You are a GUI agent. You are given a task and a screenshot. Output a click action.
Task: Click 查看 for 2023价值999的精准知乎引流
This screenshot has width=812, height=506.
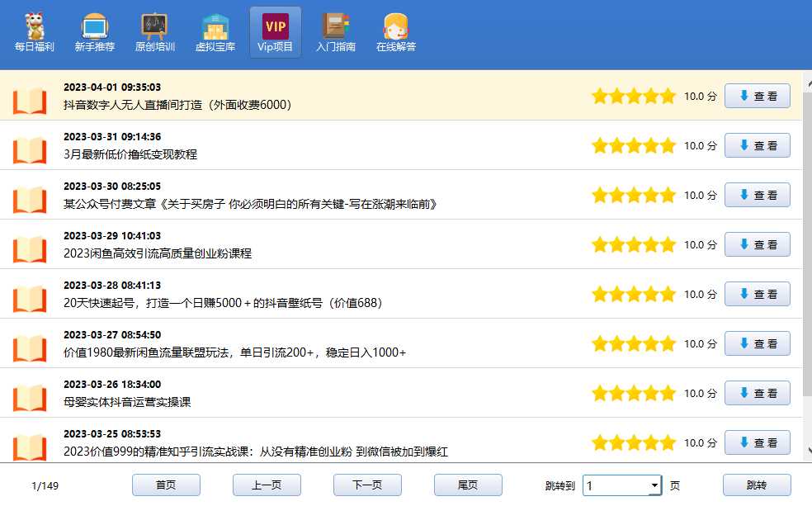coord(757,442)
